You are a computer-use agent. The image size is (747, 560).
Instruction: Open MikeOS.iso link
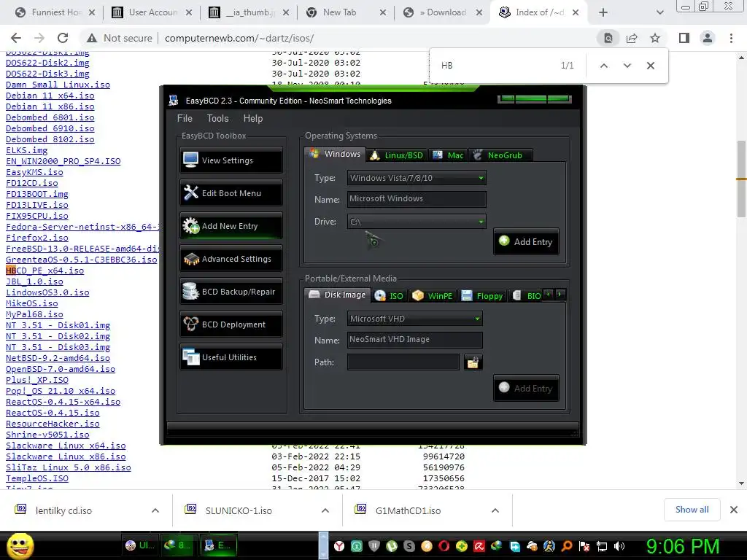pyautogui.click(x=32, y=303)
